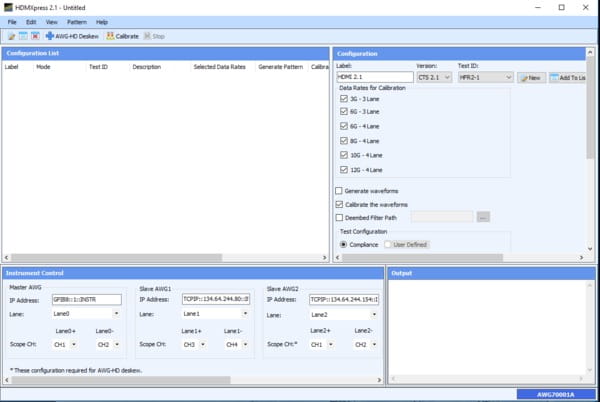Open Slave AWG2 Lane2 dropdown
The width and height of the screenshot is (600, 402).
pos(344,315)
